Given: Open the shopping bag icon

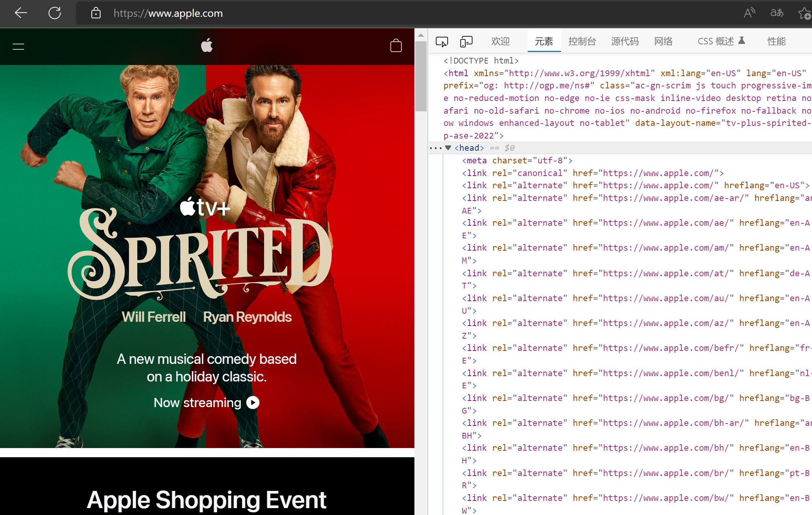Looking at the screenshot, I should (x=396, y=46).
